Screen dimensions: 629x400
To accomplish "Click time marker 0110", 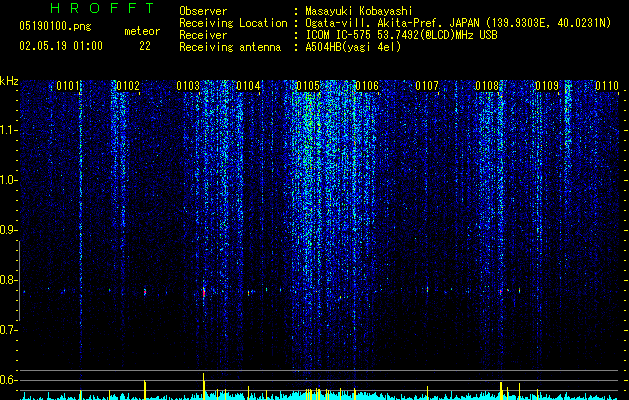I will pyautogui.click(x=607, y=86).
